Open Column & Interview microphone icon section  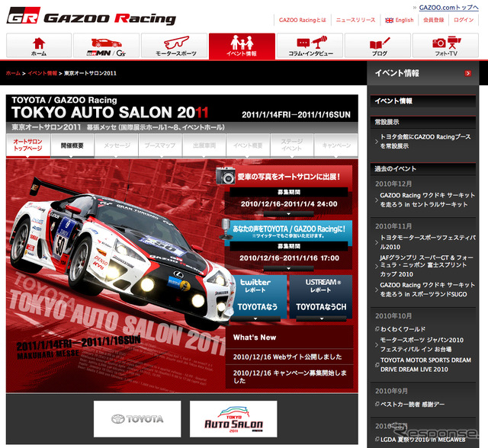coord(310,46)
